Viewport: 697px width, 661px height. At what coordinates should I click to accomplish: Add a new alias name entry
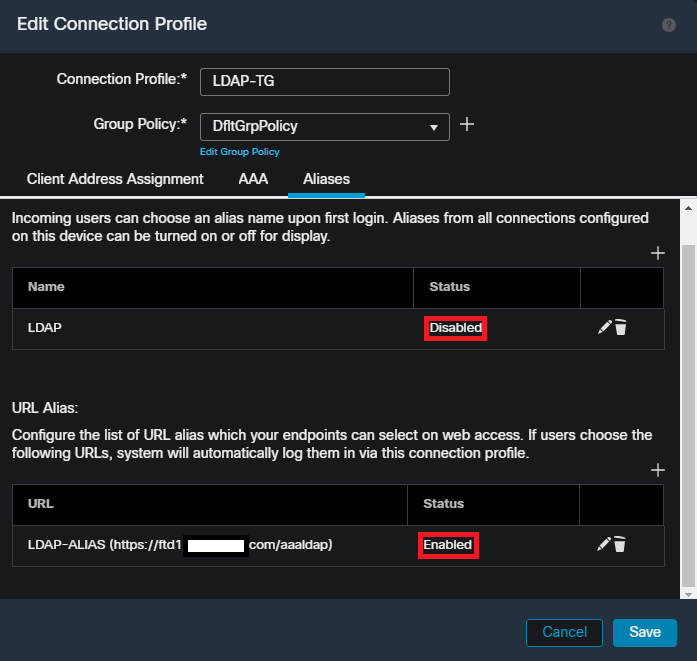click(x=657, y=253)
